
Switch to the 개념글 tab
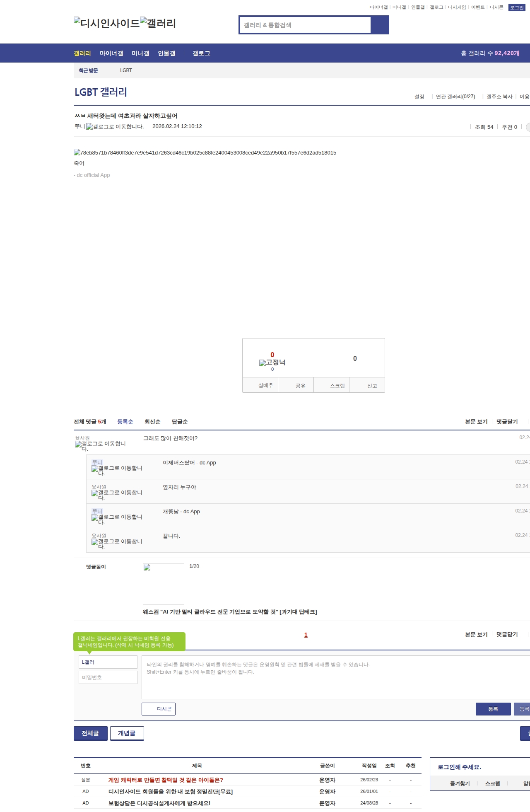coord(127,733)
